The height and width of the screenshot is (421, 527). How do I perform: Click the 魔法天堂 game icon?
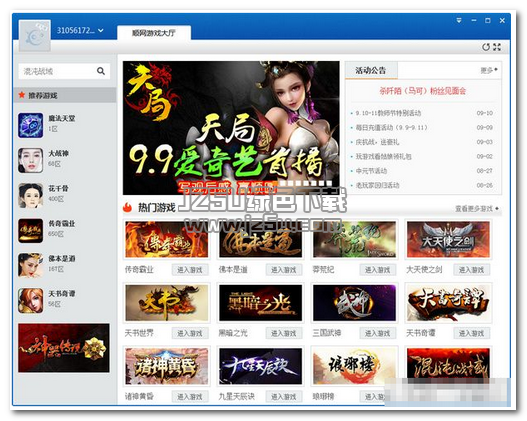pos(31,125)
